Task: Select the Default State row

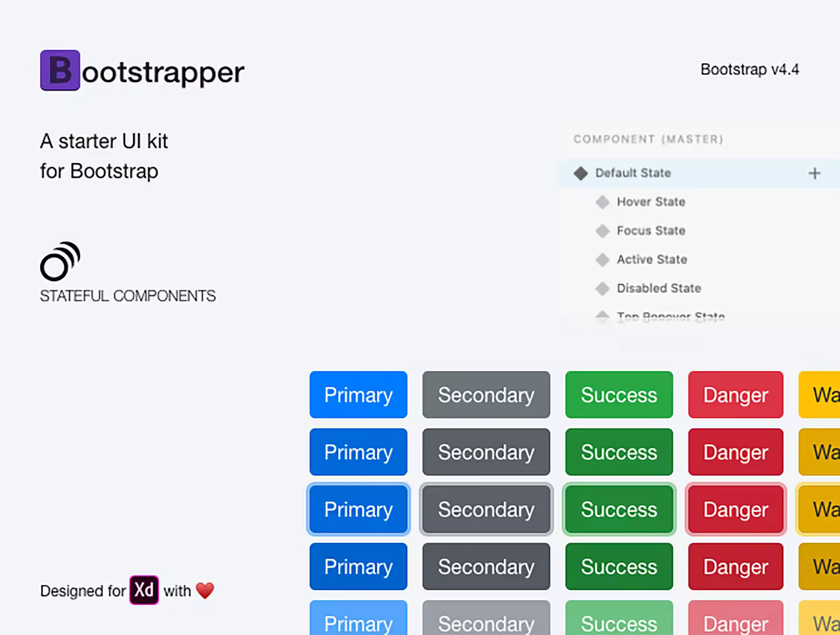Action: tap(700, 173)
